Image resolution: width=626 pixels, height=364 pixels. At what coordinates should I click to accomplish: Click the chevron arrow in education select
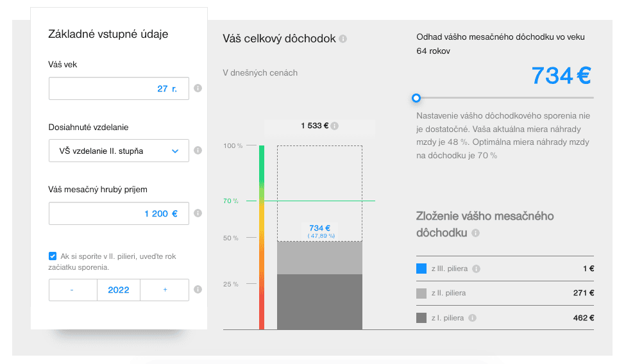pyautogui.click(x=175, y=151)
